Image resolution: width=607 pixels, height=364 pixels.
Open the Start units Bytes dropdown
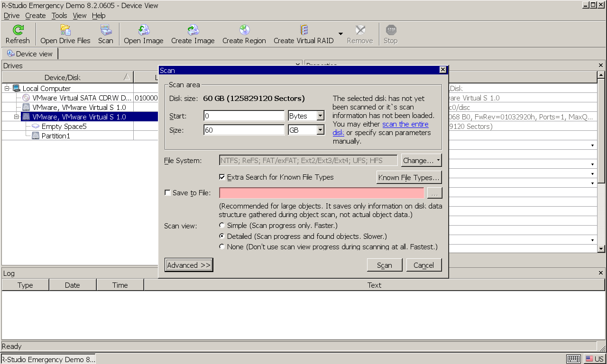tap(321, 116)
